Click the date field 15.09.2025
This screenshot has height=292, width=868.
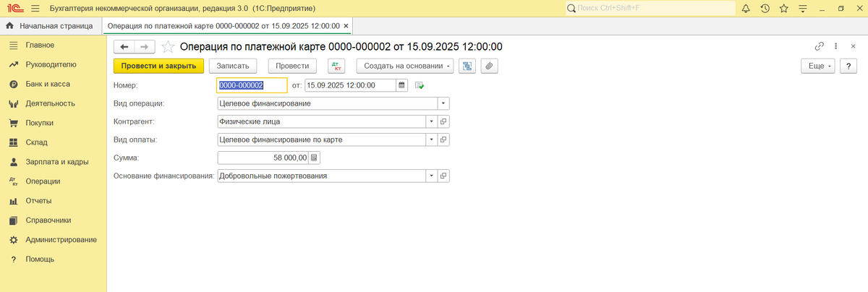pyautogui.click(x=351, y=85)
